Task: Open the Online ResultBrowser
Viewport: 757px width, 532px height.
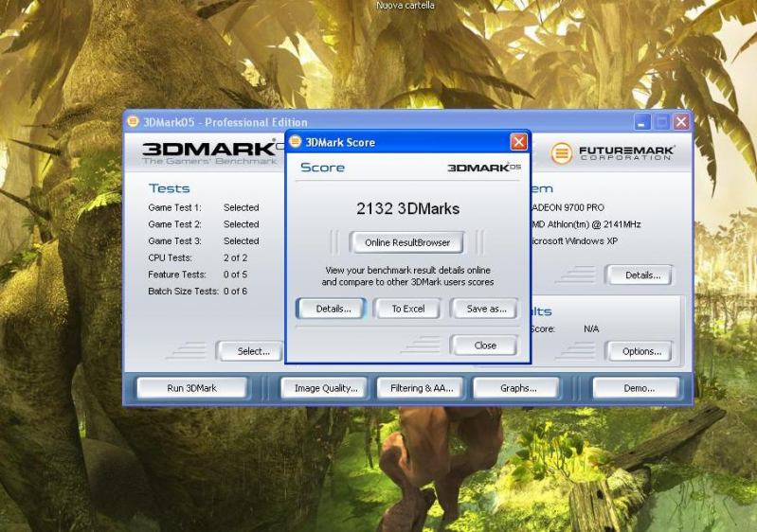Action: 407,242
